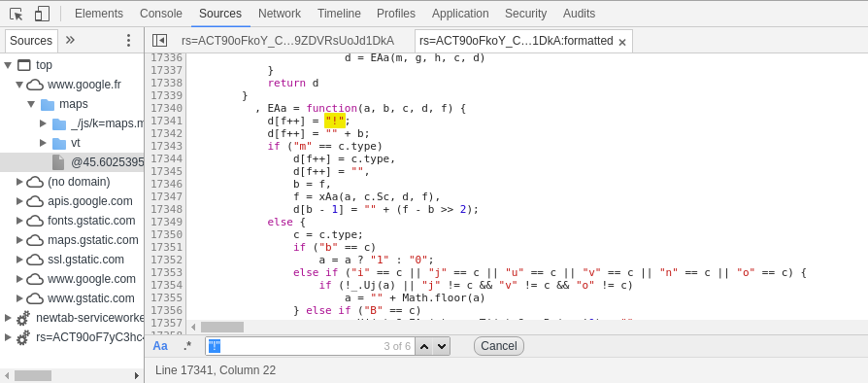Screen dimensions: 868x383
Task: Click the navigator scroll right arrow
Action: pyautogui.click(x=137, y=375)
